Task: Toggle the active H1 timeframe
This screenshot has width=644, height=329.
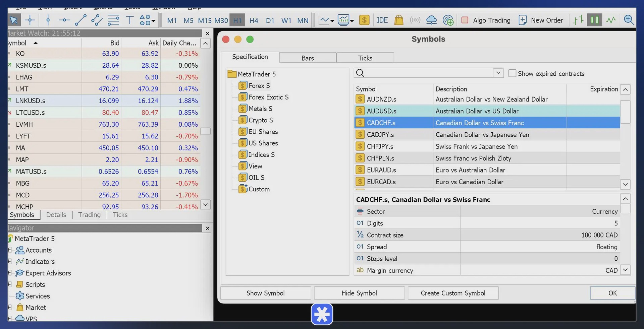Action: click(x=237, y=20)
